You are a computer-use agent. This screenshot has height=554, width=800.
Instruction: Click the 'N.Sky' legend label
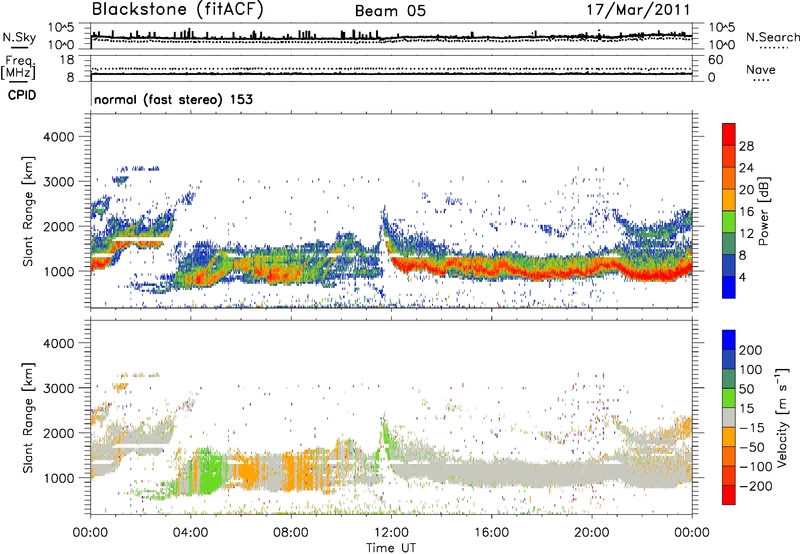click(19, 37)
